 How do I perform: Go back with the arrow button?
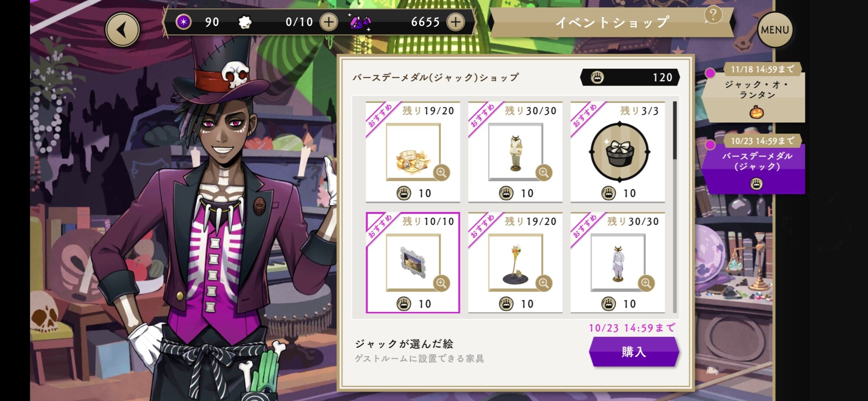coord(122,30)
